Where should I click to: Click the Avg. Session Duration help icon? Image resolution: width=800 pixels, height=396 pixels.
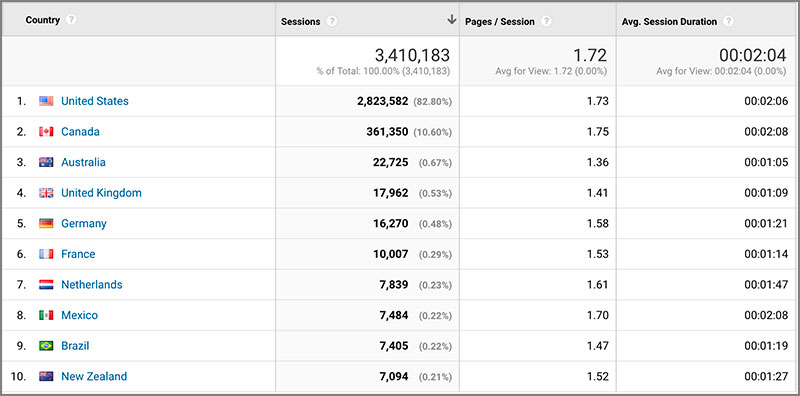pyautogui.click(x=728, y=21)
